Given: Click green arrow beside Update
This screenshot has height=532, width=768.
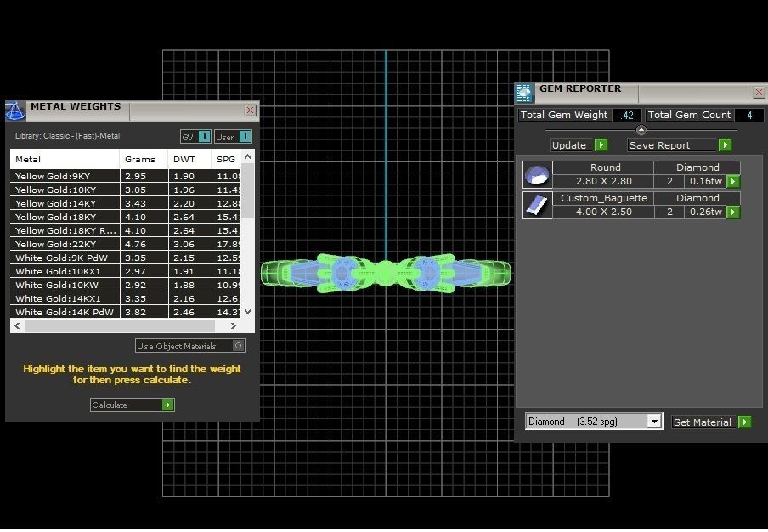Looking at the screenshot, I should [601, 145].
